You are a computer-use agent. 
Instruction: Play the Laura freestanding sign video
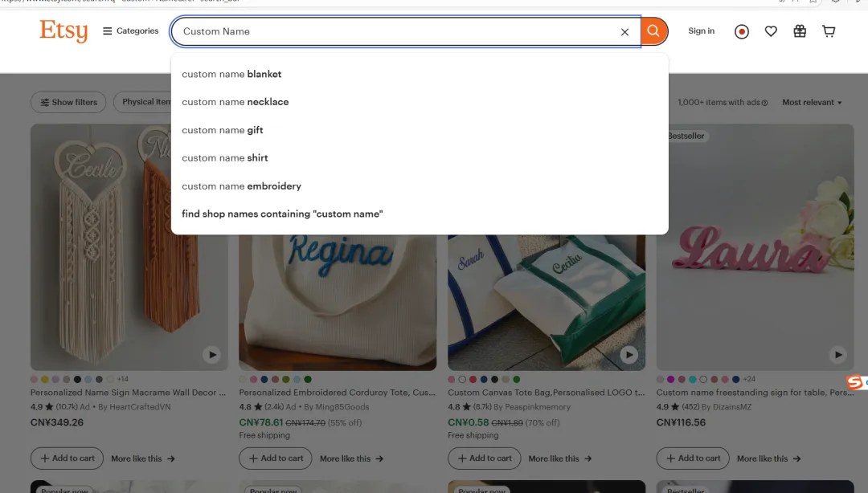[837, 354]
